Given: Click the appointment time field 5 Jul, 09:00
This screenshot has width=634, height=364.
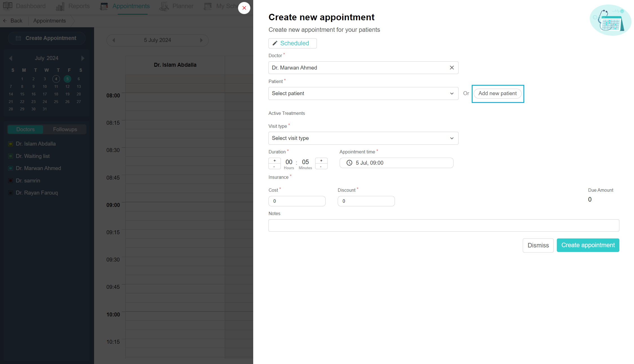Looking at the screenshot, I should click(x=396, y=163).
